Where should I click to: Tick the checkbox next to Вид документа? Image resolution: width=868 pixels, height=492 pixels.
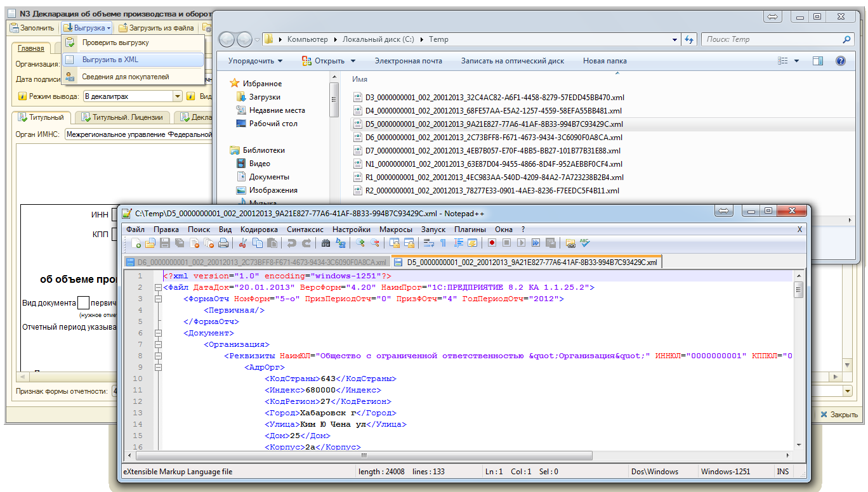[x=83, y=302]
